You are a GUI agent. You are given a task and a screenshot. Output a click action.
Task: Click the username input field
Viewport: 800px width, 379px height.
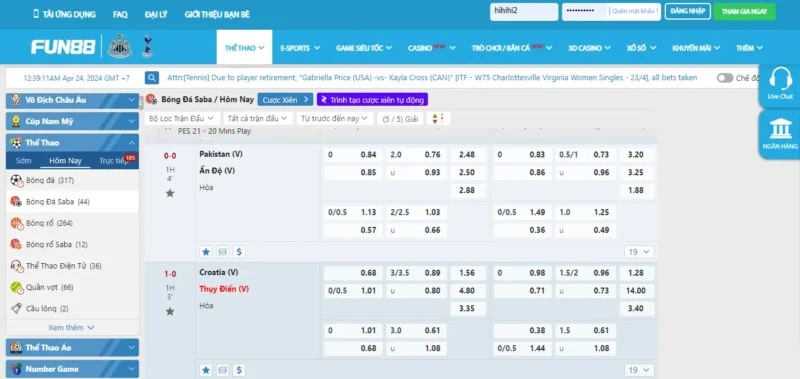click(524, 11)
